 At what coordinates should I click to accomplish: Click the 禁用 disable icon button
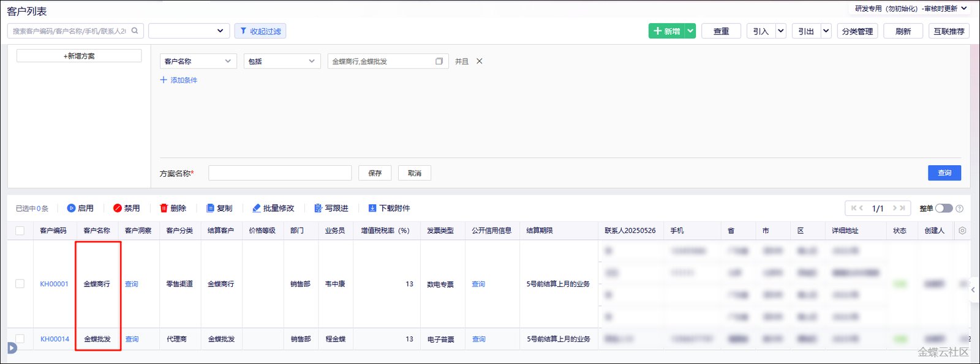tap(126, 208)
